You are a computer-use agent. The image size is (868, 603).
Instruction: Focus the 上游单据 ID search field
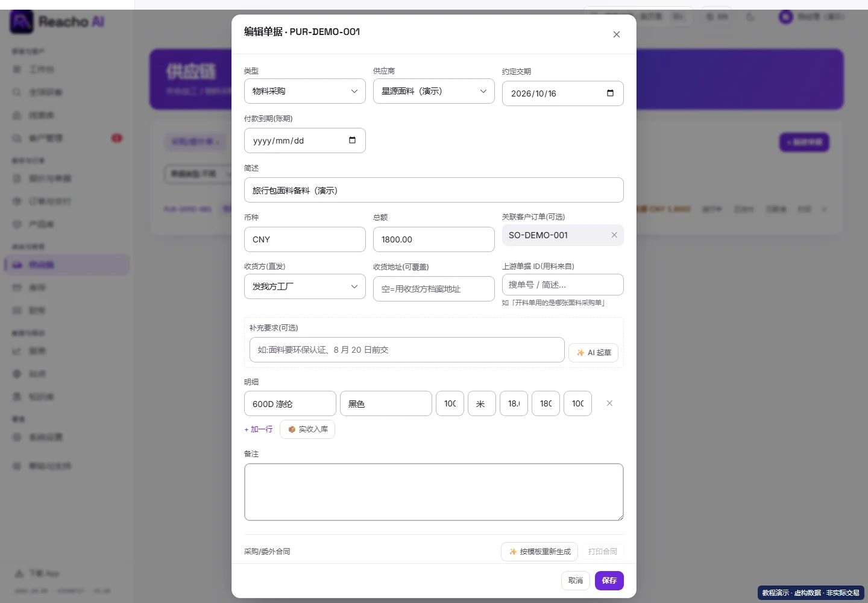(x=563, y=285)
